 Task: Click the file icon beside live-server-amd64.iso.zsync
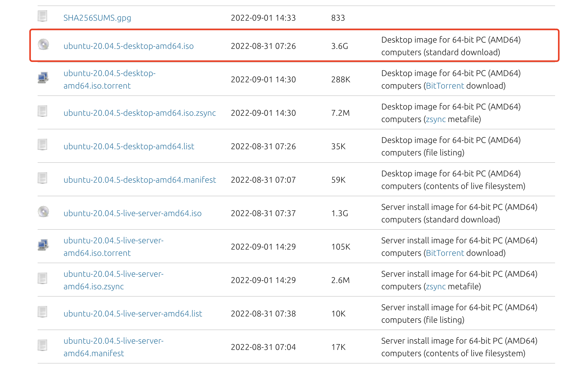click(42, 278)
